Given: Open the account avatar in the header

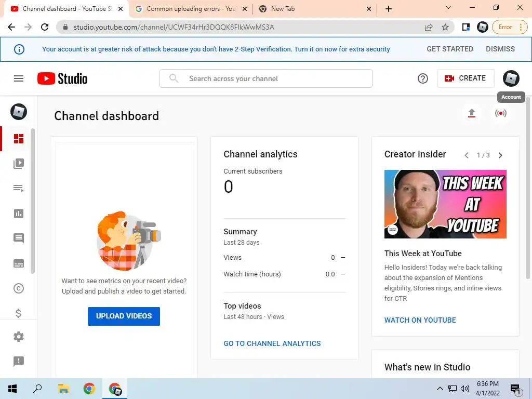Looking at the screenshot, I should (511, 78).
